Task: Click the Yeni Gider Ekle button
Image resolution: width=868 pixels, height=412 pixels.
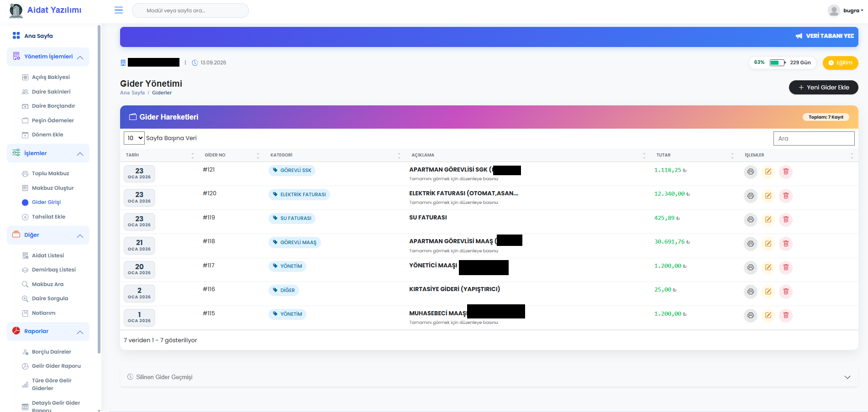Action: [823, 88]
